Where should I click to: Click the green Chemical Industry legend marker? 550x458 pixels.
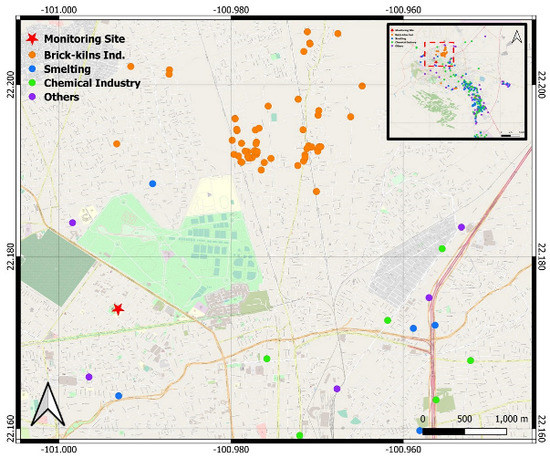(x=32, y=83)
